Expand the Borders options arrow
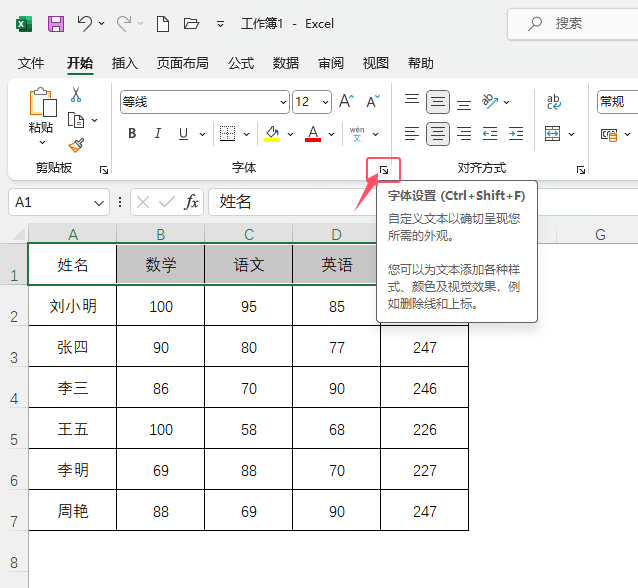 pyautogui.click(x=247, y=134)
